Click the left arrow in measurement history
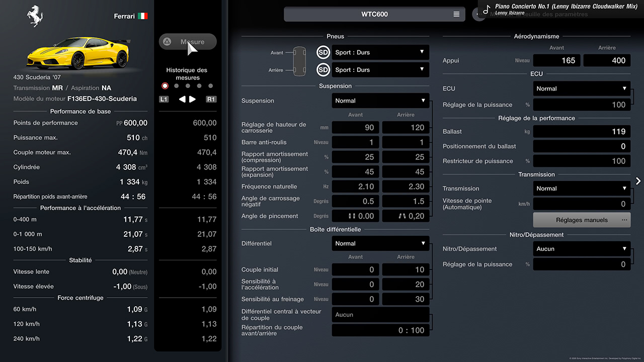644x362 pixels. click(182, 99)
